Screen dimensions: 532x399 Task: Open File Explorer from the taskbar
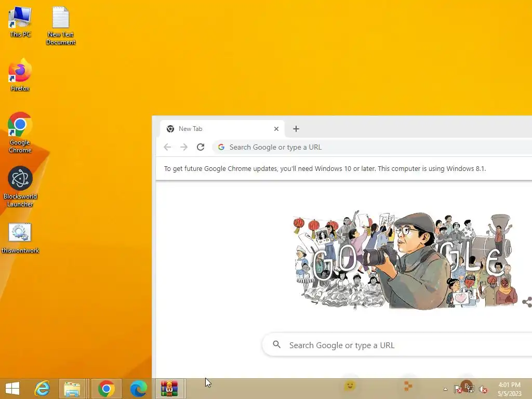tap(72, 389)
